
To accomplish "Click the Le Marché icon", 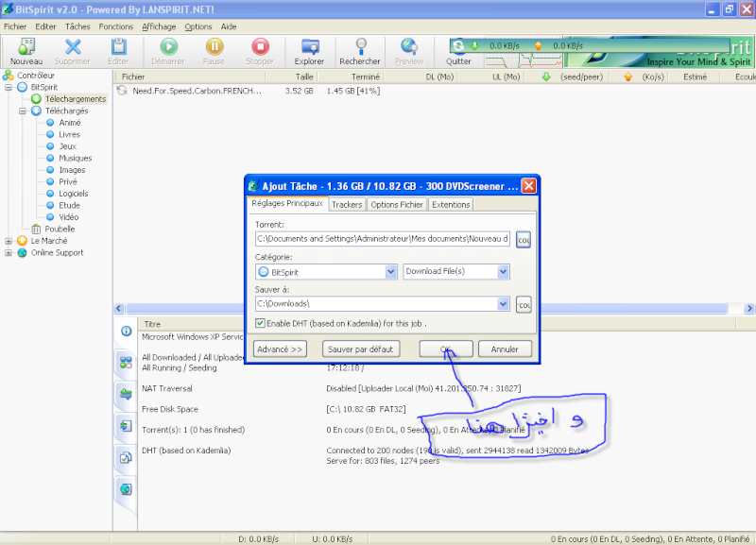I will pos(22,241).
